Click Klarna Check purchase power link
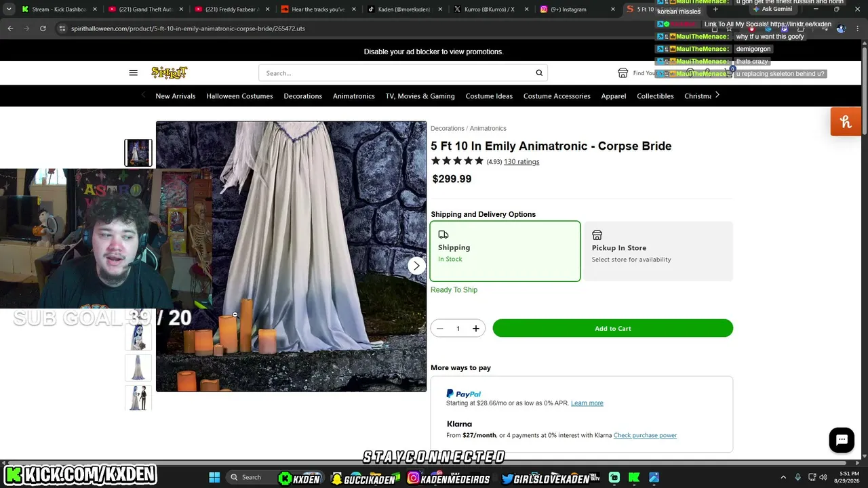The height and width of the screenshot is (488, 868). click(645, 435)
